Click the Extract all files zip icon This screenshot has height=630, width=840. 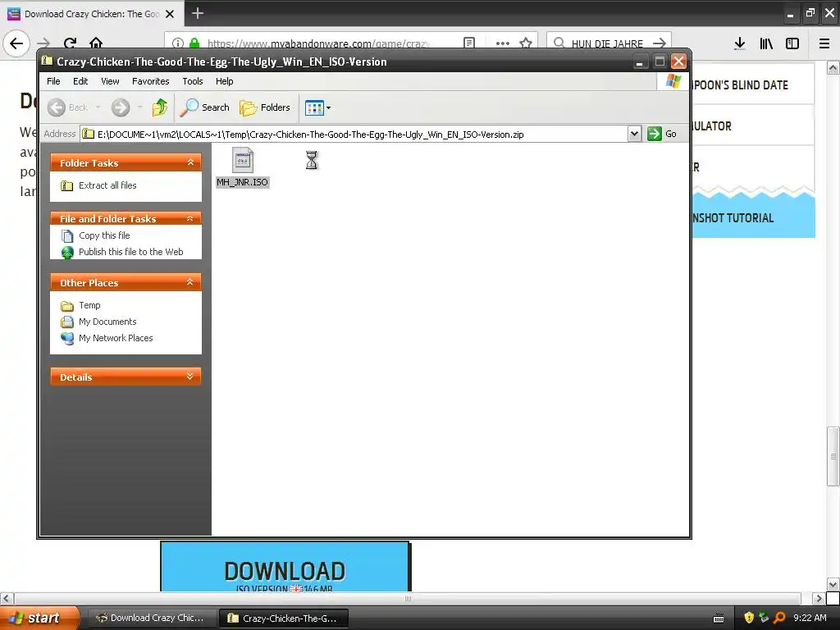67,186
